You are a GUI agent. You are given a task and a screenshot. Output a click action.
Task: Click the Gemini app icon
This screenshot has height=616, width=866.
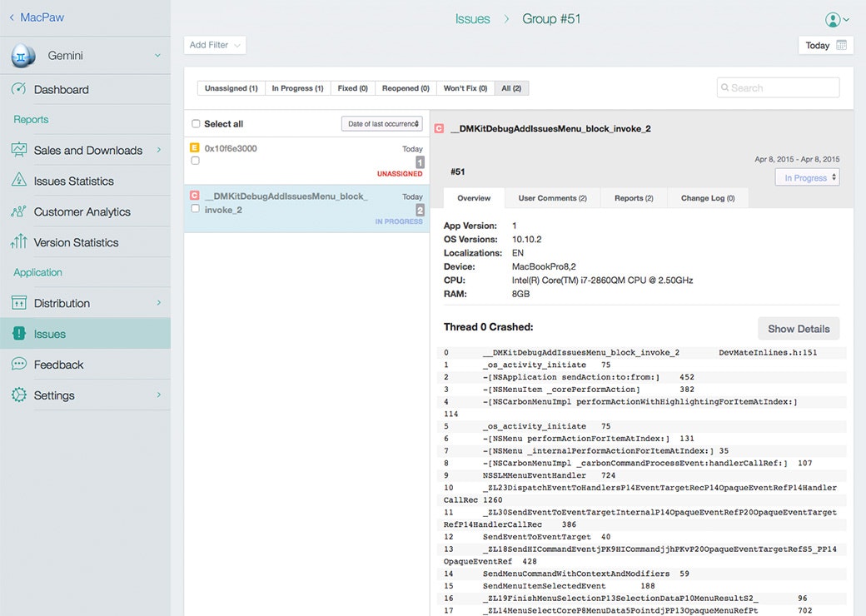click(23, 56)
